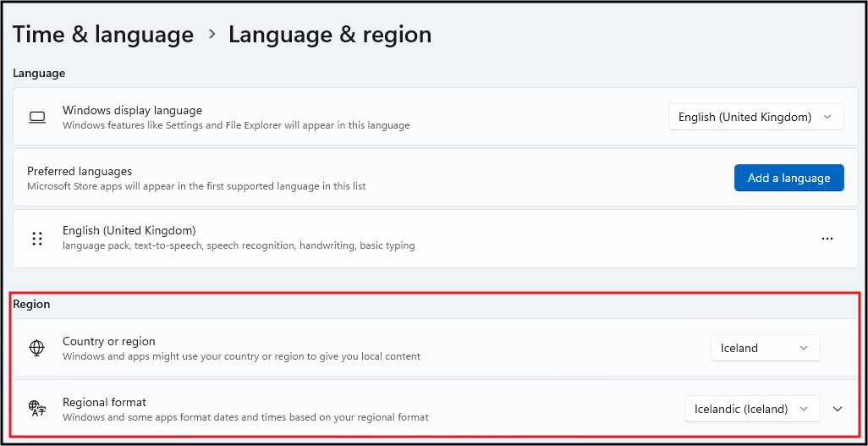868x446 pixels.
Task: Click the Add a language button
Action: [x=788, y=178]
